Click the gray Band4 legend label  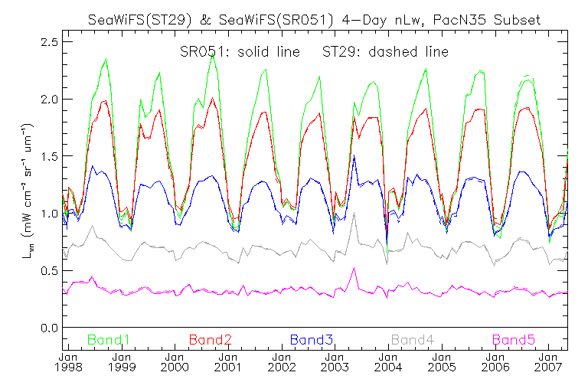point(413,340)
